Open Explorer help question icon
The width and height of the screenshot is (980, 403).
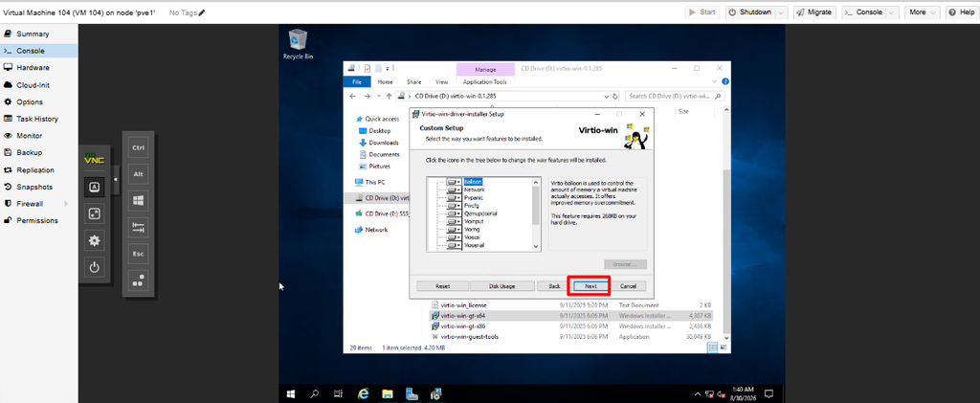[x=725, y=82]
